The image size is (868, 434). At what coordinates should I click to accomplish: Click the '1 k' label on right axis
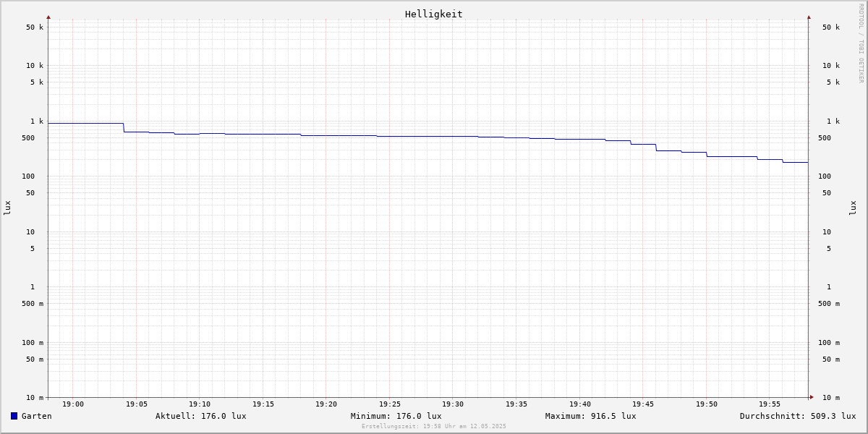coord(833,122)
